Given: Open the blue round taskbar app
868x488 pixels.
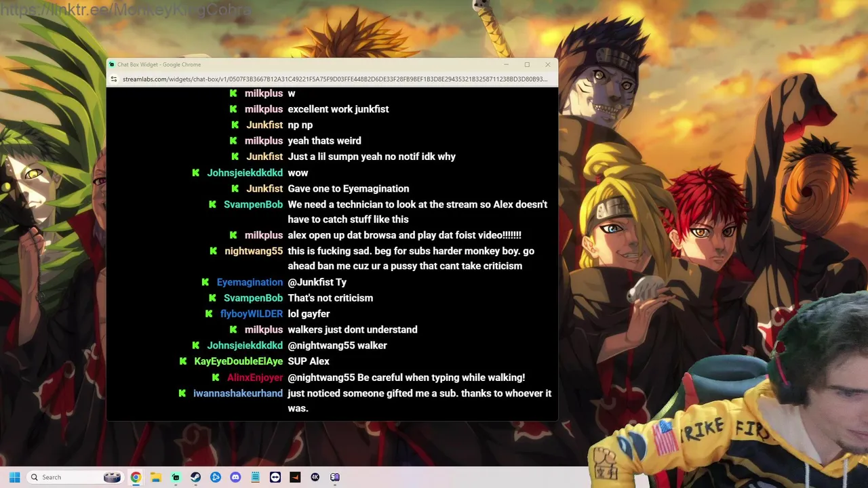Looking at the screenshot, I should pos(216,477).
